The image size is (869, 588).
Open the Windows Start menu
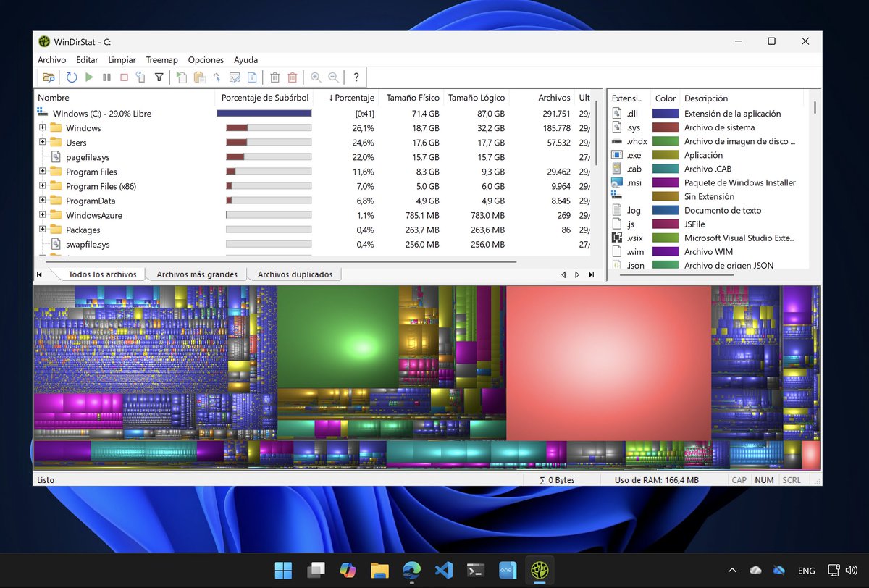pyautogui.click(x=283, y=570)
